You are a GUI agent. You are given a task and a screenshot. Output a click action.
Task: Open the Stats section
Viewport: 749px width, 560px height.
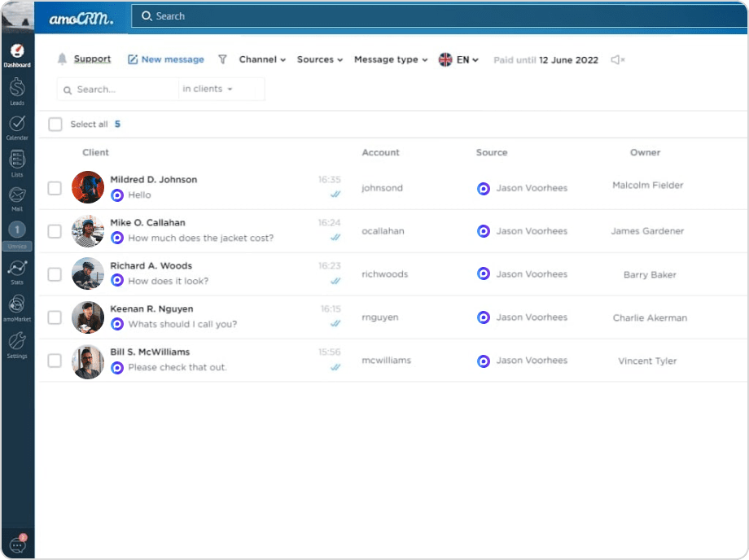tap(17, 270)
